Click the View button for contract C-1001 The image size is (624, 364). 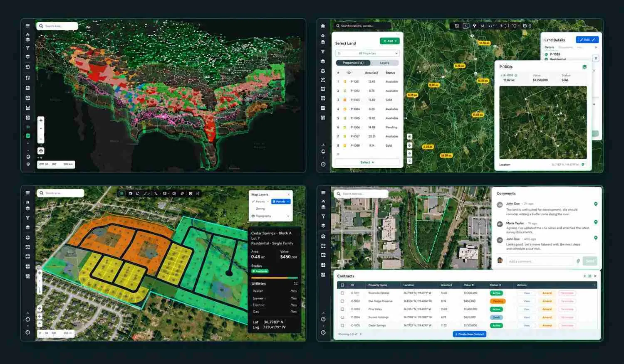tap(527, 293)
